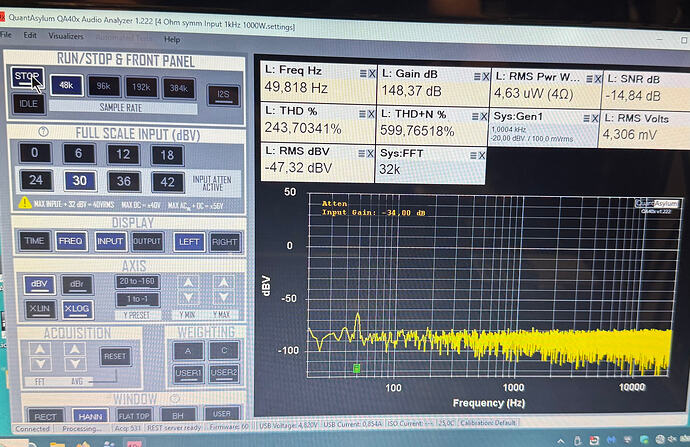Increase averaging with the AVG up arrow
The height and width of the screenshot is (447, 690).
coord(75,349)
